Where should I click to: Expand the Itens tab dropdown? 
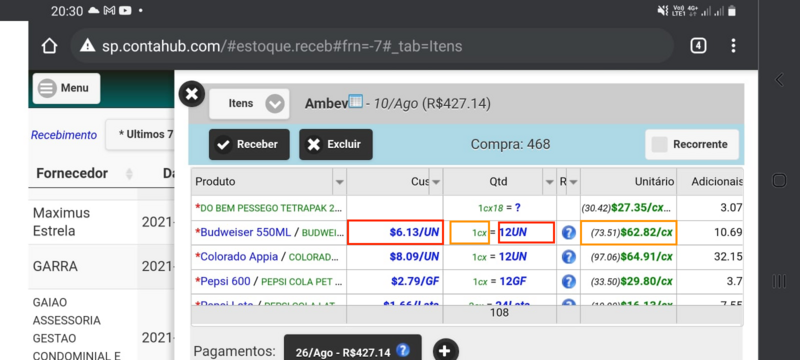(x=249, y=104)
